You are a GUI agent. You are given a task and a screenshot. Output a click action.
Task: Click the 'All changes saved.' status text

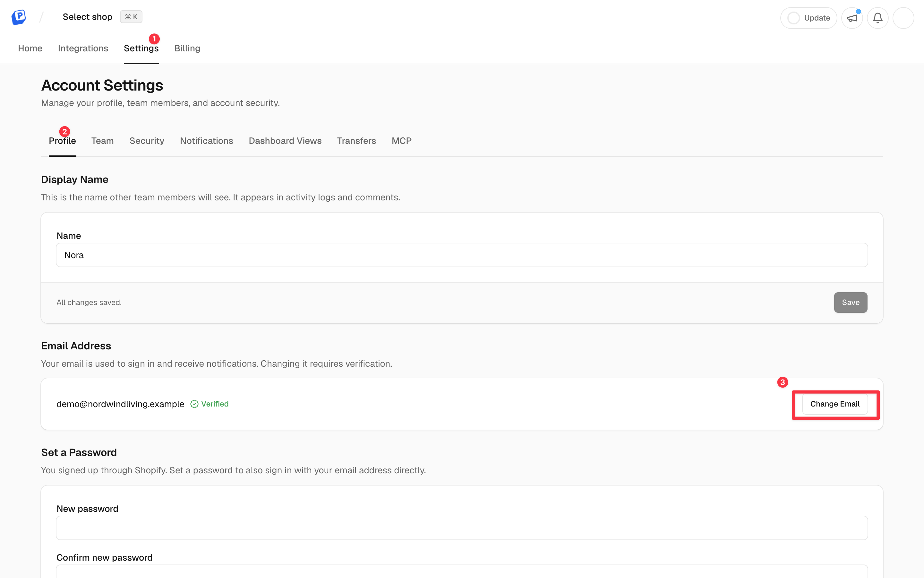click(89, 302)
